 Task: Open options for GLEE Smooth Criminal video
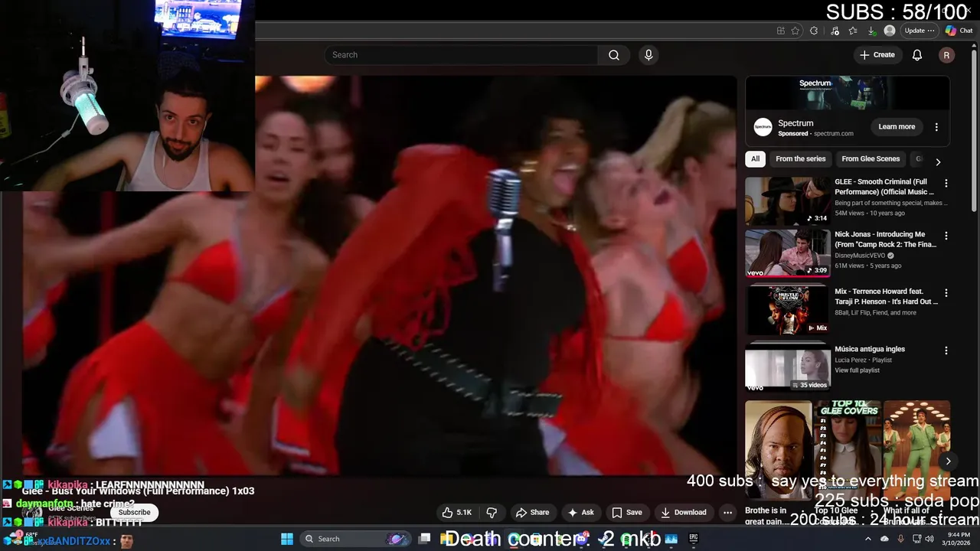[946, 184]
